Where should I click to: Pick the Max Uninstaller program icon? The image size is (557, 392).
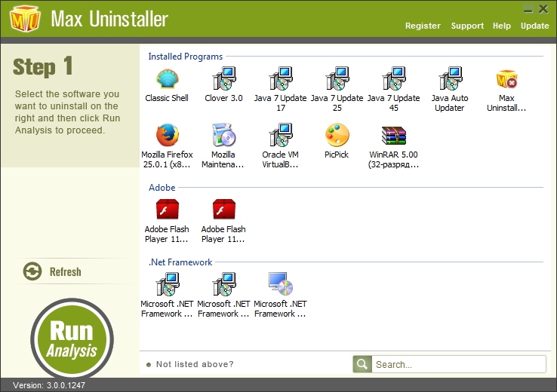pos(506,79)
